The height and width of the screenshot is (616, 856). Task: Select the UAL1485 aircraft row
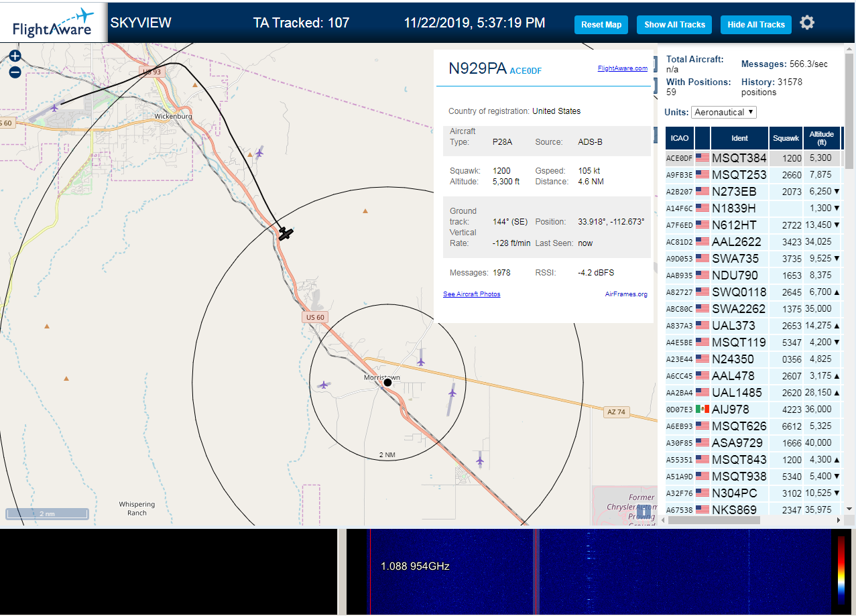pyautogui.click(x=753, y=393)
